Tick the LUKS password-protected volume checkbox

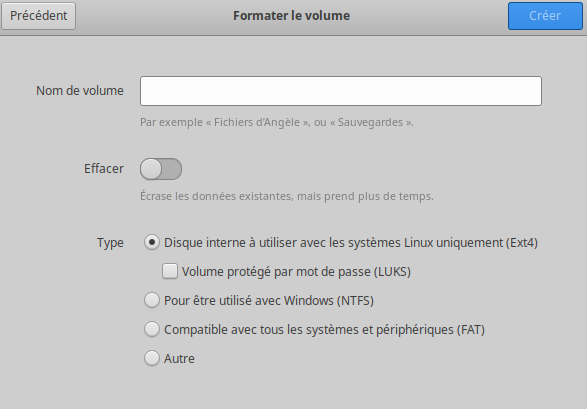(170, 271)
